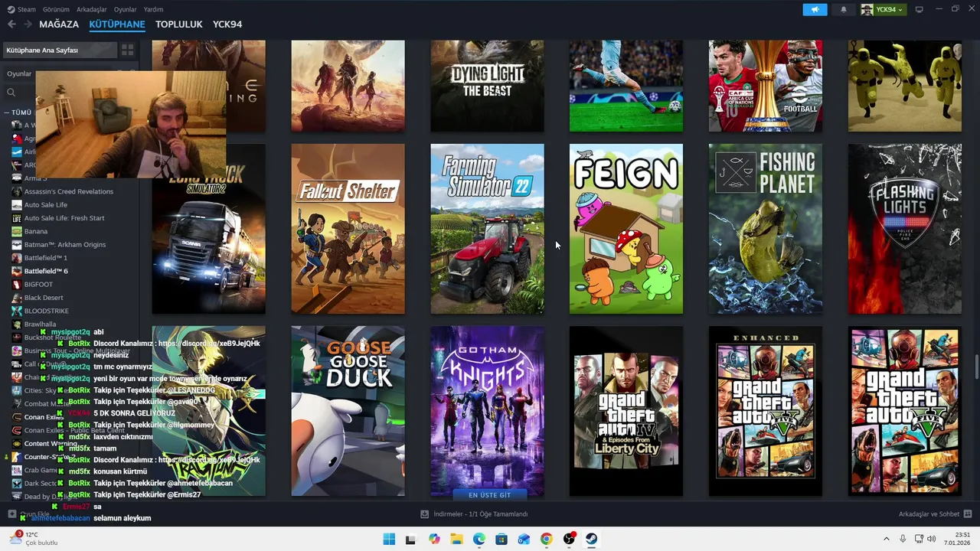Open Dying Light The Beast cover
The height and width of the screenshot is (551, 980).
[x=487, y=86]
